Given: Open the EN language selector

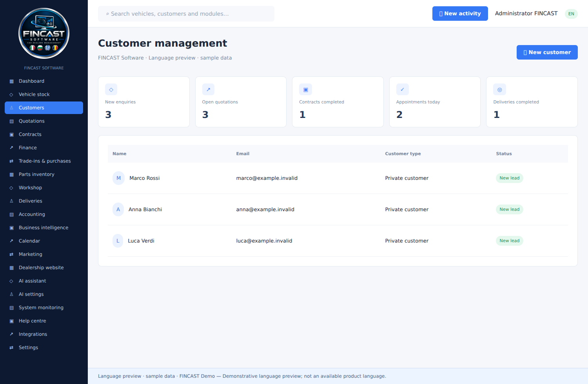Looking at the screenshot, I should pos(571,14).
